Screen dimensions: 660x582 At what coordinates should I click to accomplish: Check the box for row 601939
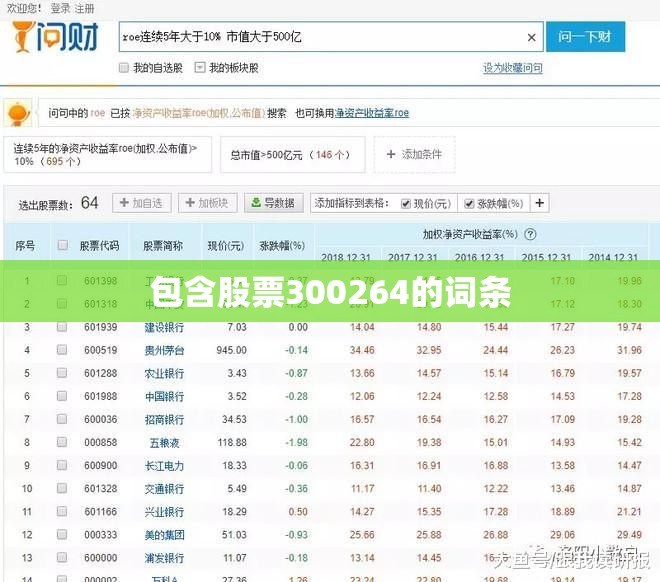[62, 327]
